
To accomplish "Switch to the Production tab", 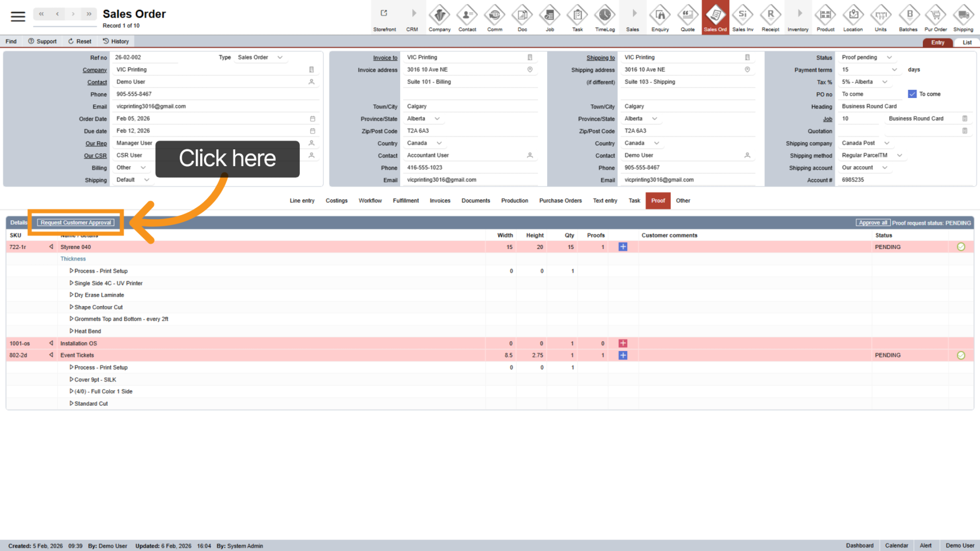I will 514,201.
